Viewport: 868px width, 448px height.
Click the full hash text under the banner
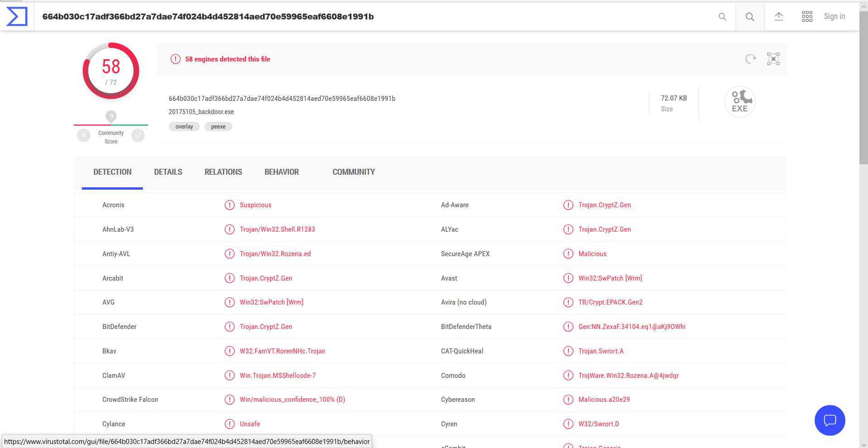[282, 99]
